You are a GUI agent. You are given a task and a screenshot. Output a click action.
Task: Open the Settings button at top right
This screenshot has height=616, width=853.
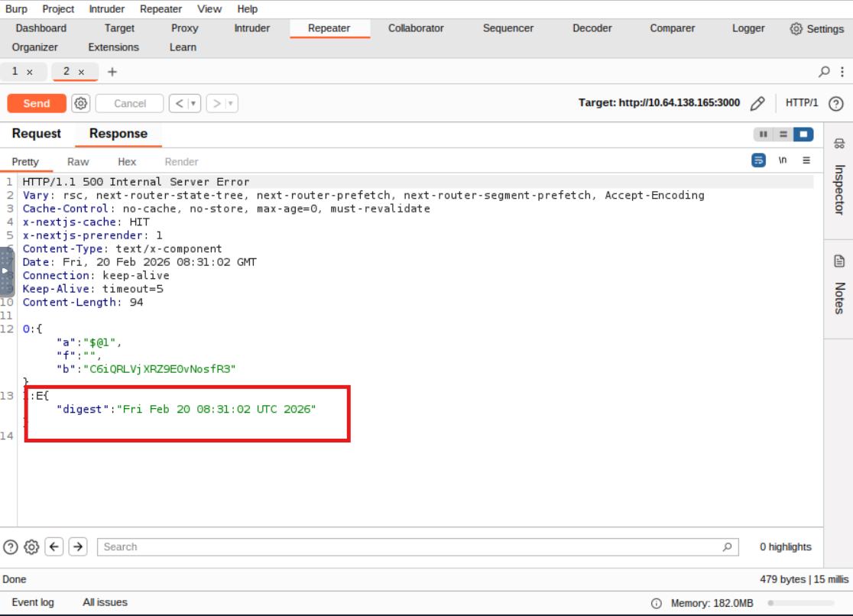(x=816, y=29)
